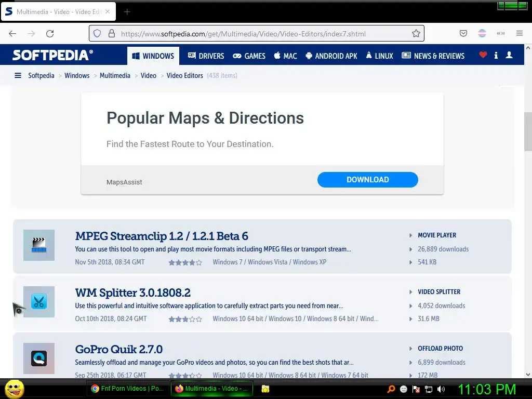The height and width of the screenshot is (399, 532).
Task: Click the MPEG Streamclip clapperboard thumbnail
Action: 39,245
